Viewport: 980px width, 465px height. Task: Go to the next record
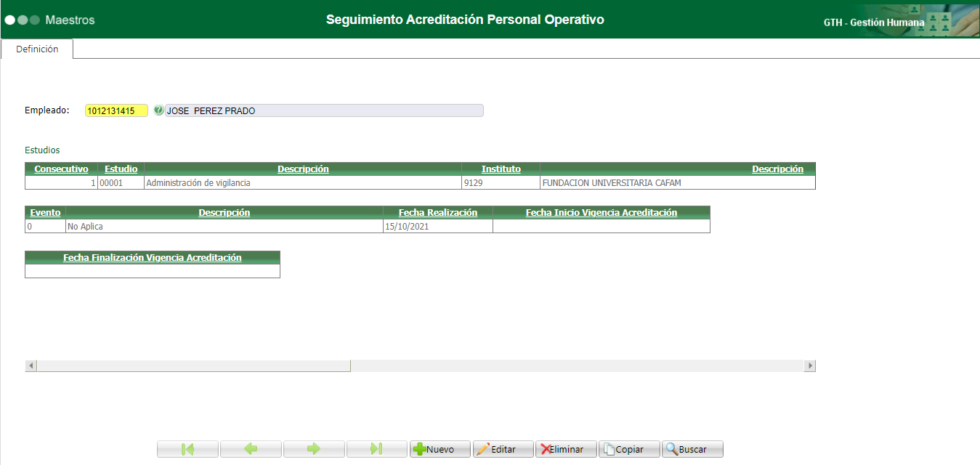(314, 449)
